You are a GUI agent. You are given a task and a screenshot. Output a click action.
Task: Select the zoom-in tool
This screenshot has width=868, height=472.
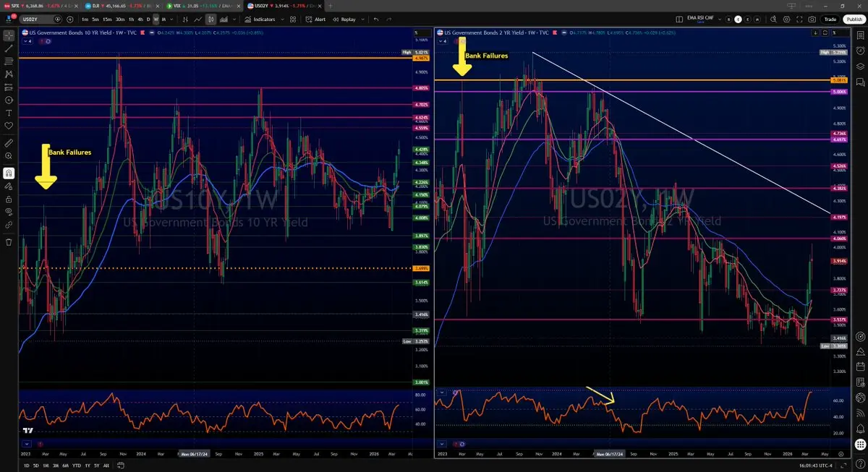[9, 156]
